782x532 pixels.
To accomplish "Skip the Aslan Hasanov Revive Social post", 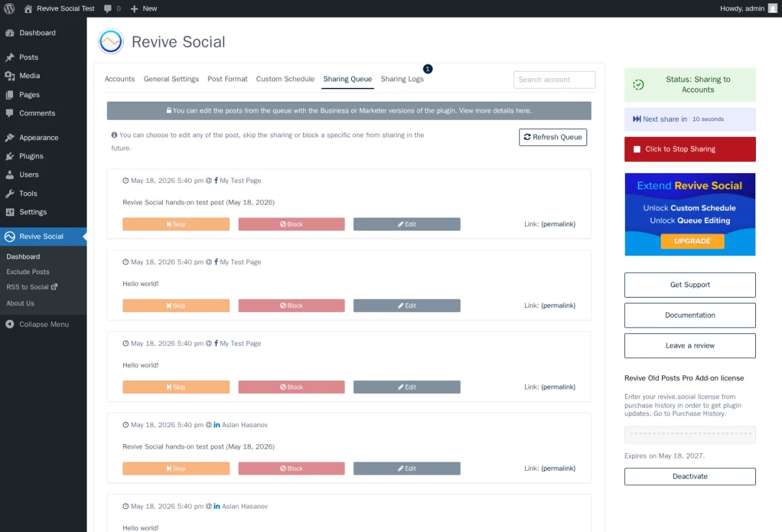I will pos(176,468).
